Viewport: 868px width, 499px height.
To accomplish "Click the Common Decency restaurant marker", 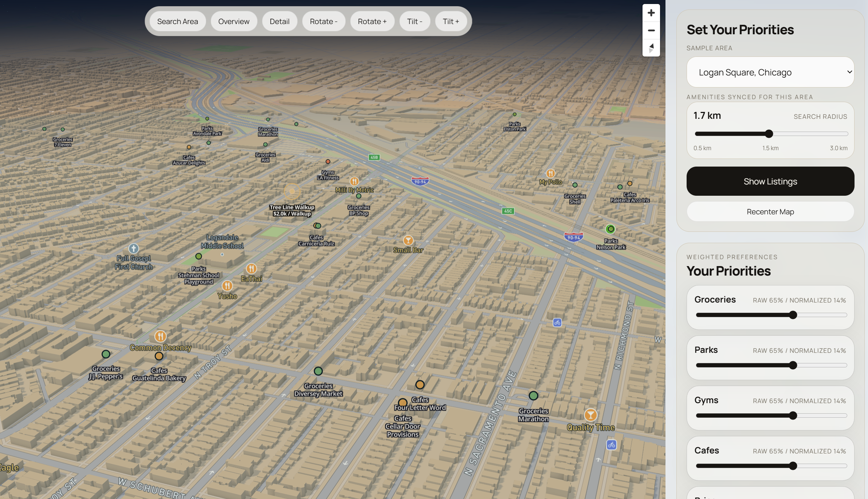I will coord(160,336).
